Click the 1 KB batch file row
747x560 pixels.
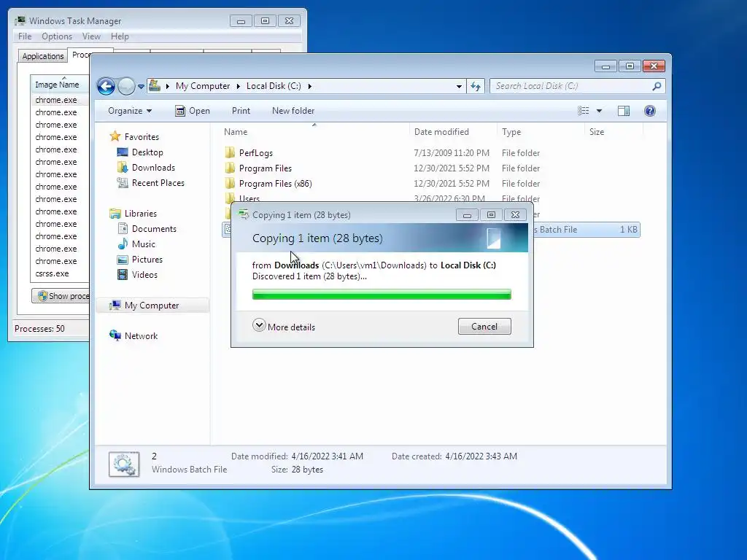[587, 230]
